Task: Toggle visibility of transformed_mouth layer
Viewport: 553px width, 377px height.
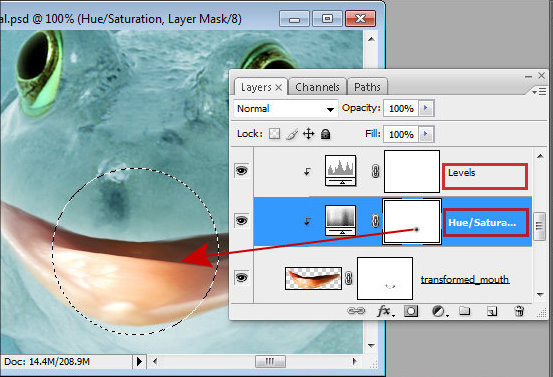Action: tap(242, 278)
